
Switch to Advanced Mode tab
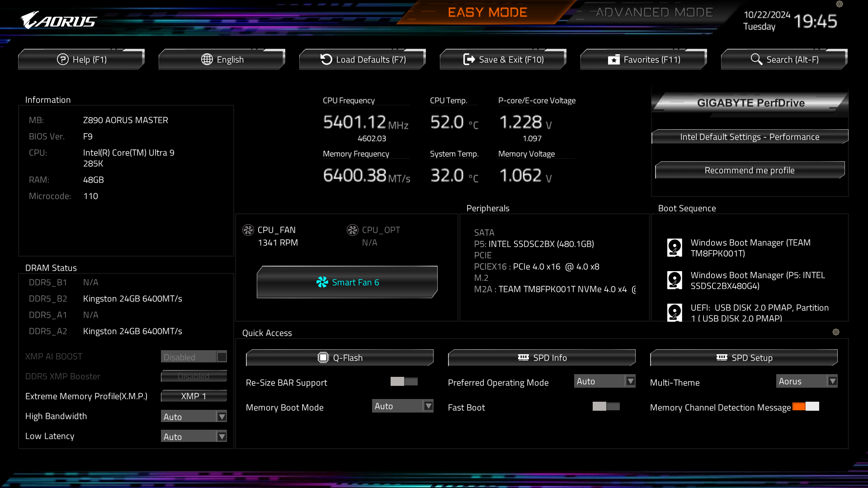[654, 12]
